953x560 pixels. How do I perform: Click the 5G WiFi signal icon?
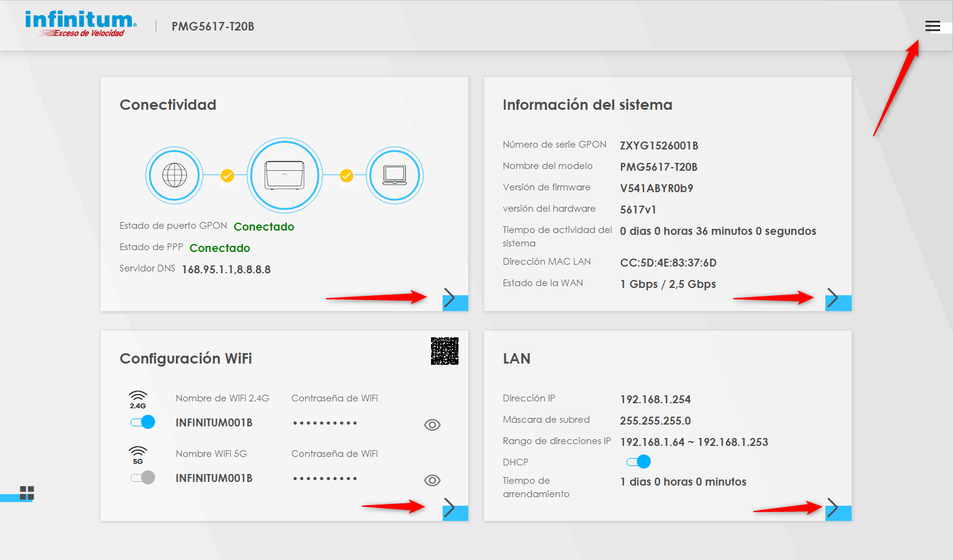click(x=138, y=455)
